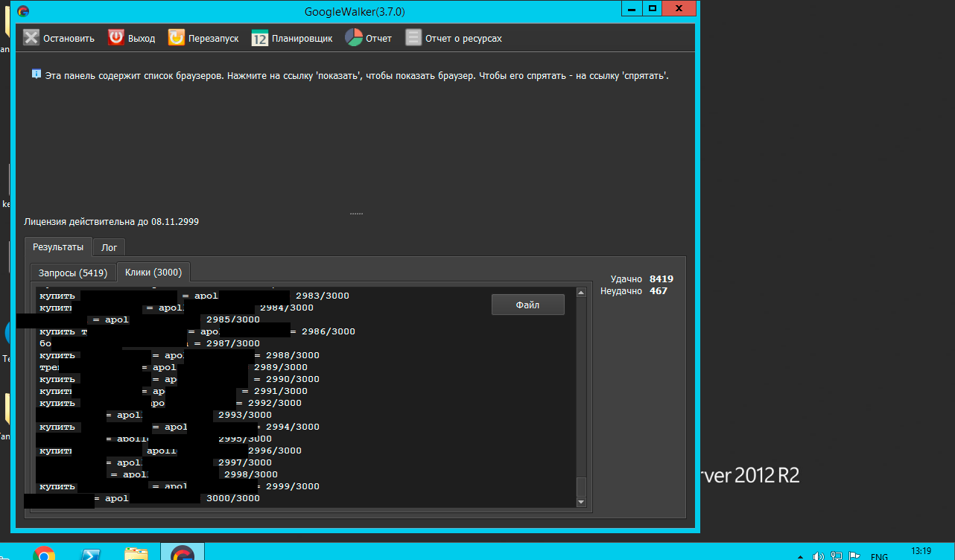Select the log row ending 2984/3000
Image resolution: width=955 pixels, height=560 pixels.
(x=176, y=308)
